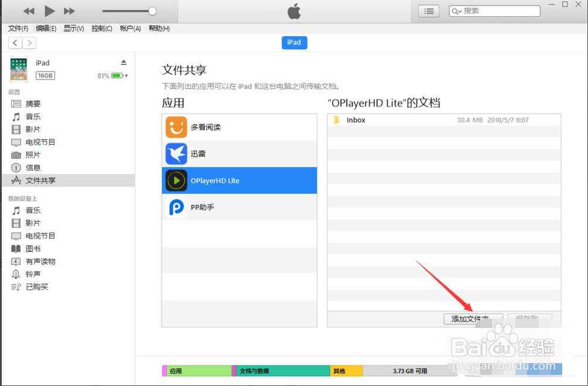
Task: Eject the iPad device
Action: point(124,62)
